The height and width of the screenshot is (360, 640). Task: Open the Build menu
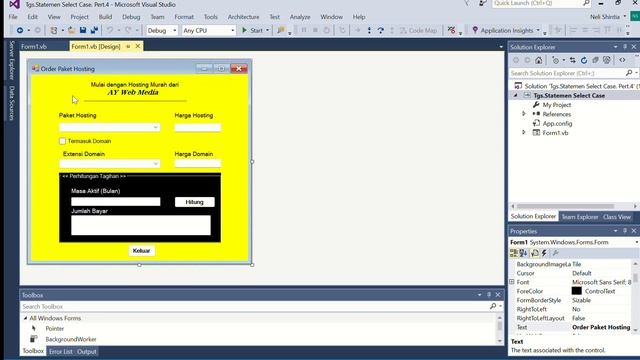105,17
